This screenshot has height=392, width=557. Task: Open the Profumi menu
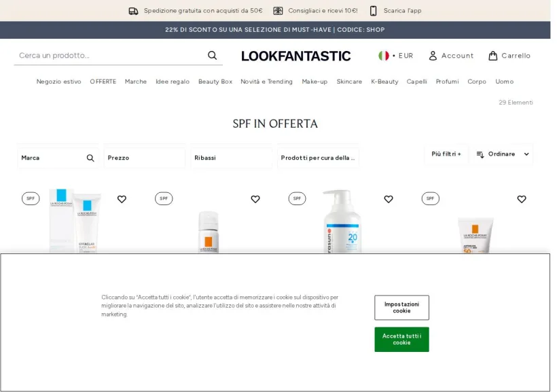[x=447, y=82]
